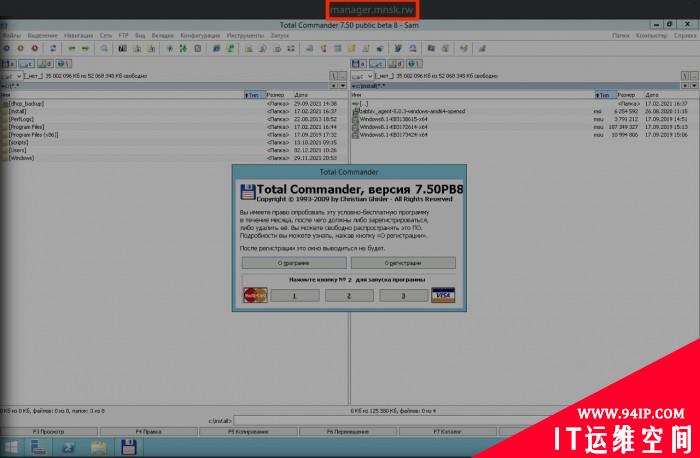Click the О регистрации button

pyautogui.click(x=403, y=263)
